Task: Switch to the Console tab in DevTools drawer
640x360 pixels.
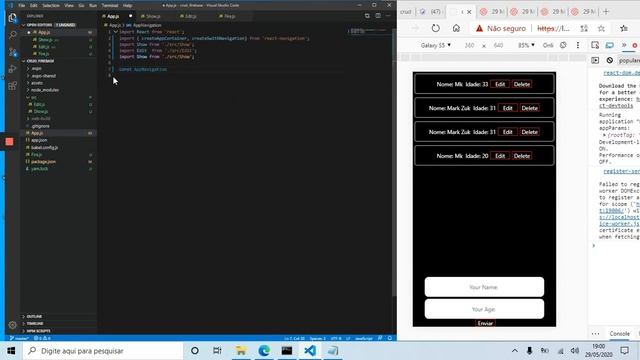Action: (619, 333)
